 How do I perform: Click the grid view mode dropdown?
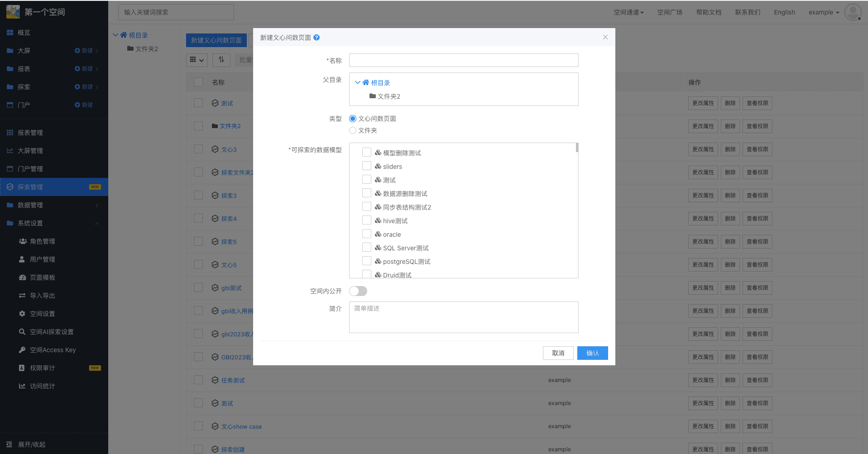[x=197, y=60]
